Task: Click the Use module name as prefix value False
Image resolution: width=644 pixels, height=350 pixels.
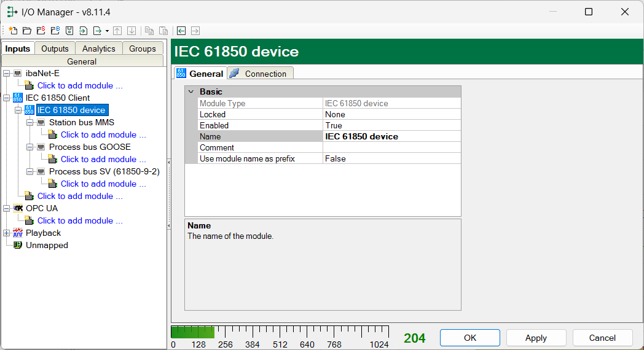Action: (392, 158)
